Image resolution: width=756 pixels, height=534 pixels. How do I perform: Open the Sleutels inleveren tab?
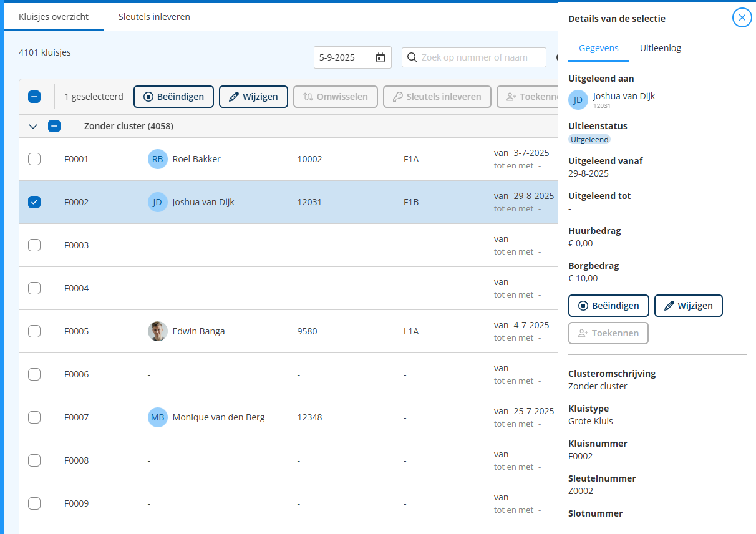coord(154,17)
